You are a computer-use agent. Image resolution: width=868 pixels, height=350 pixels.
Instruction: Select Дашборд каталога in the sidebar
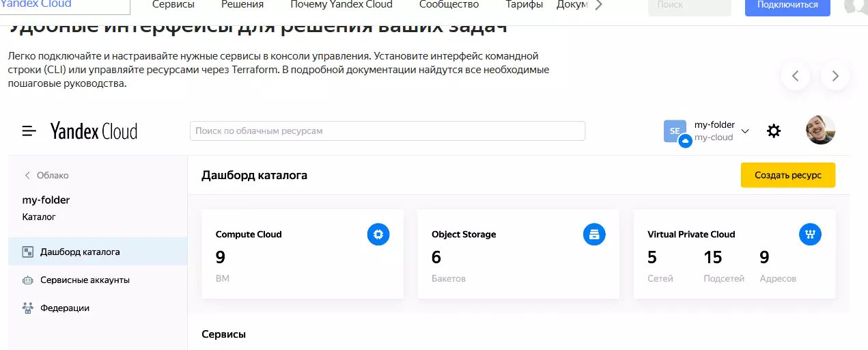(98, 252)
